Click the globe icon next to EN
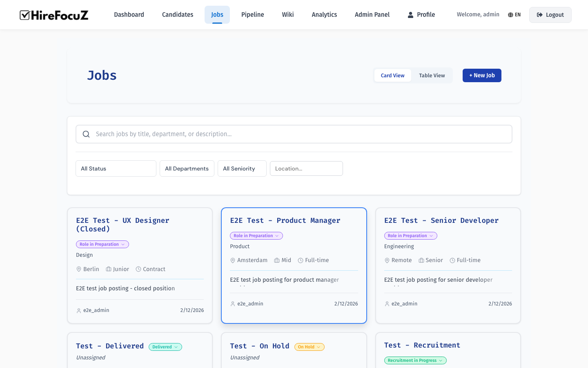 510,14
